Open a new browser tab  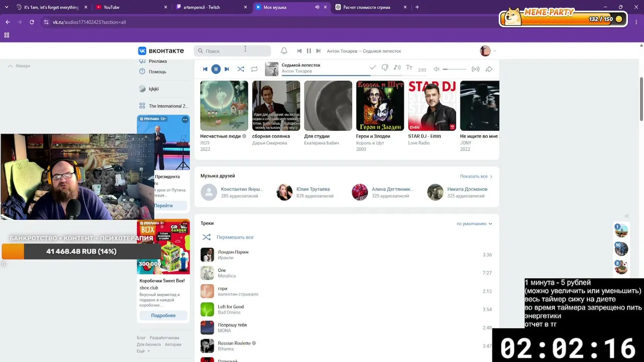click(x=417, y=7)
